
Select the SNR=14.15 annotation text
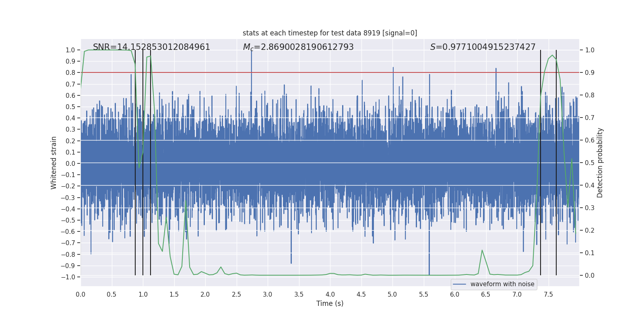[151, 47]
